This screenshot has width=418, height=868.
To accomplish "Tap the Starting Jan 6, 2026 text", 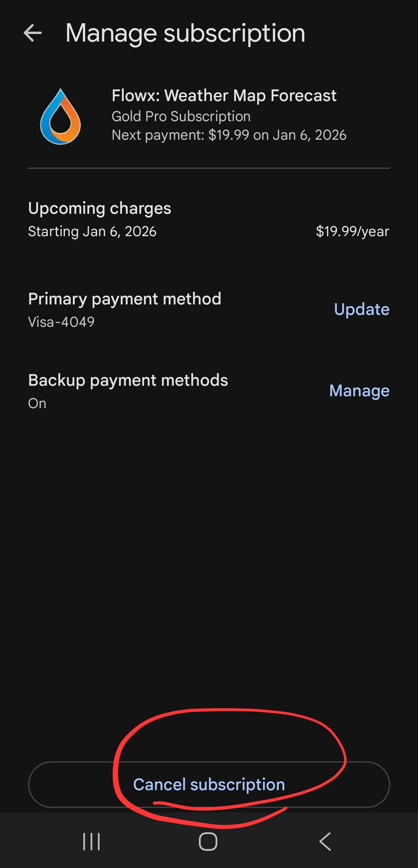I will [92, 232].
